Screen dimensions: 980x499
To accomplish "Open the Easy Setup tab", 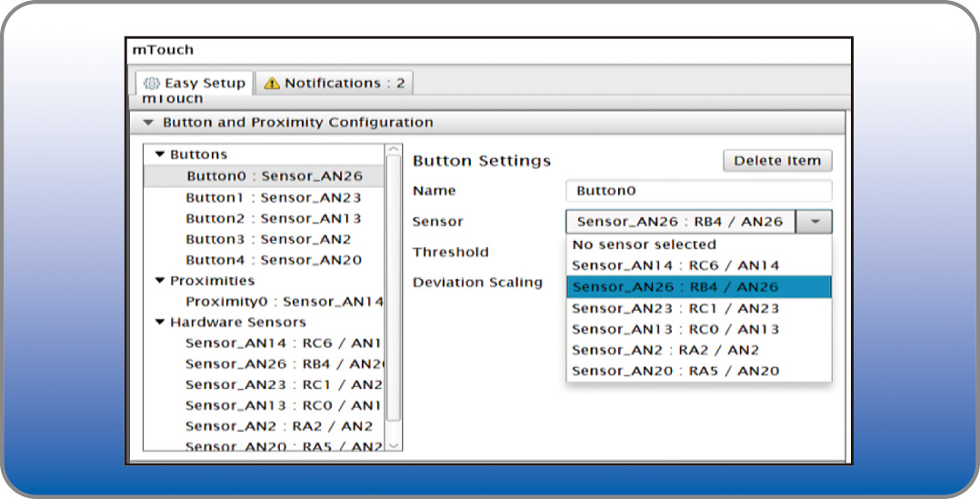I will (195, 83).
